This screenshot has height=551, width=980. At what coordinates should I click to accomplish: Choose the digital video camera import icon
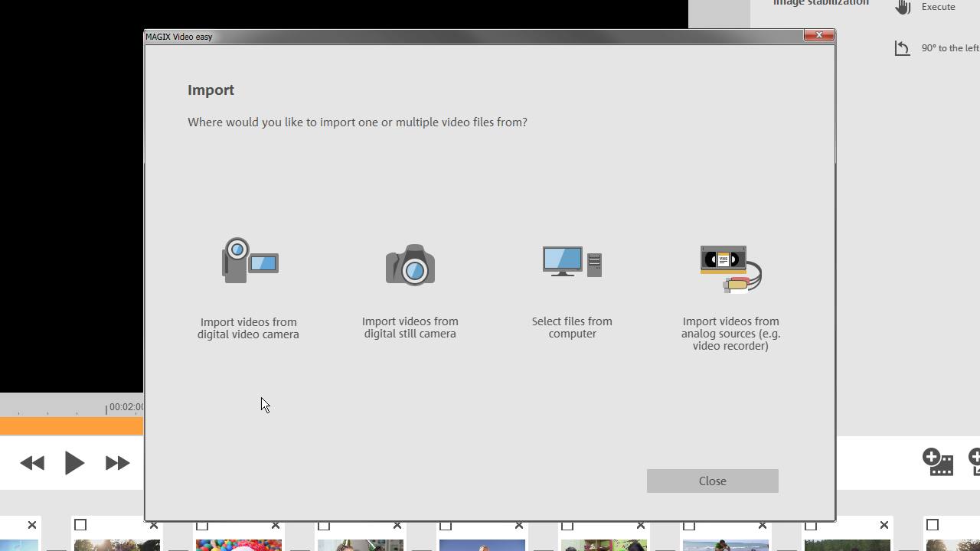250,260
